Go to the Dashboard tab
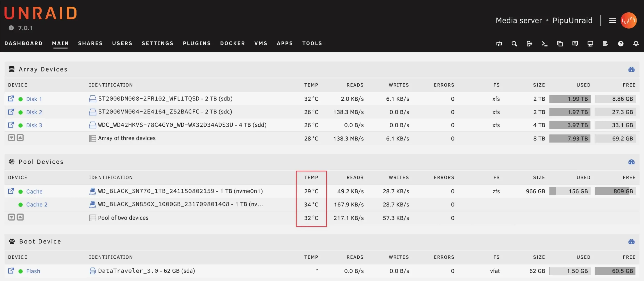The height and width of the screenshot is (281, 644). [23, 43]
